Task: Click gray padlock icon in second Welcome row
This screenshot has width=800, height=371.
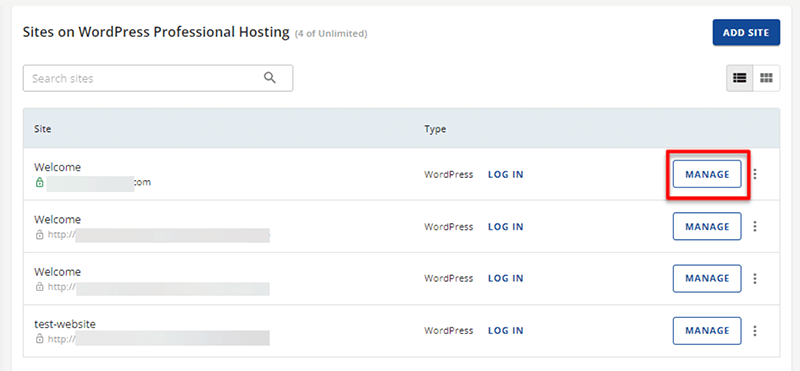Action: click(x=39, y=235)
